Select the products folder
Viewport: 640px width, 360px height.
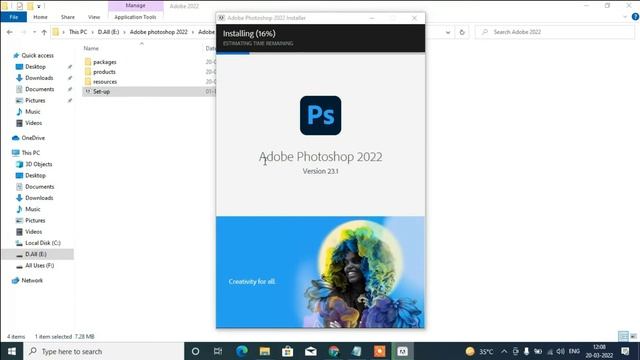coord(104,72)
